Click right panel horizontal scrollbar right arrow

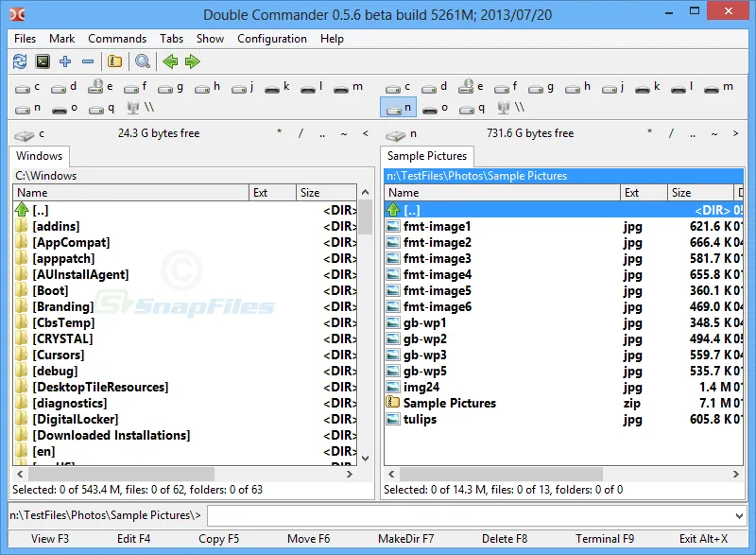736,474
